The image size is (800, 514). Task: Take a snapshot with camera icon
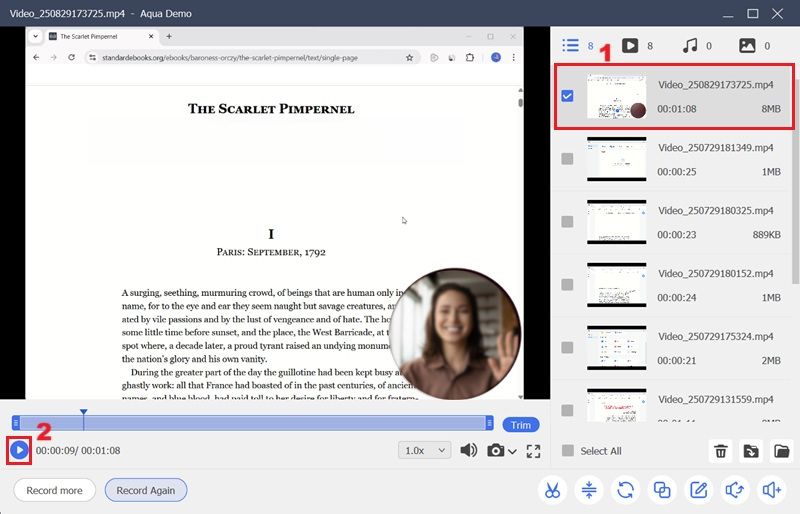tap(495, 451)
